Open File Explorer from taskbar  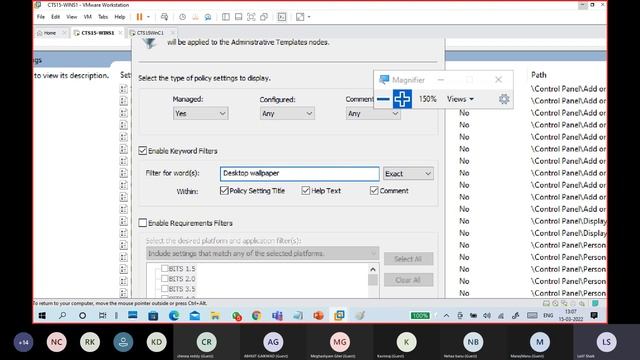215,316
